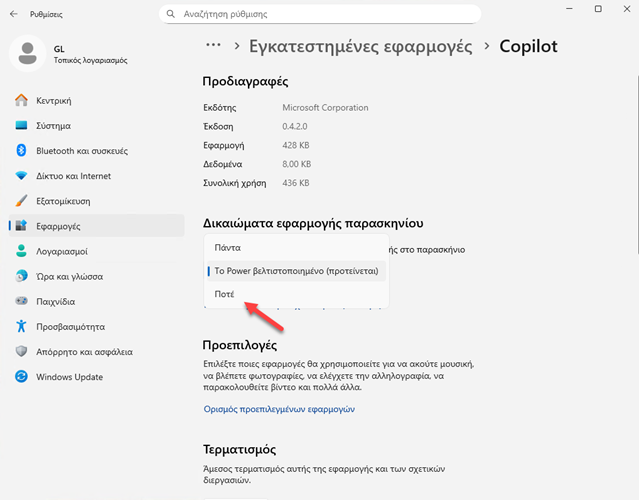Open Ώρα και γλώσσα globe icon
This screenshot has height=500, width=639.
21,276
